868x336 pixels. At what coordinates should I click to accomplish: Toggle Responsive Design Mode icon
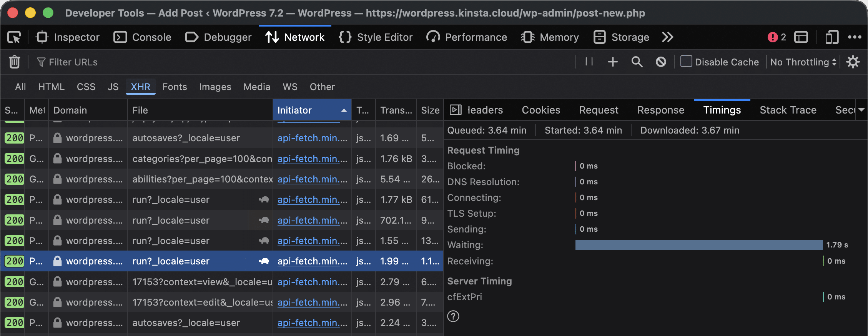tap(831, 37)
